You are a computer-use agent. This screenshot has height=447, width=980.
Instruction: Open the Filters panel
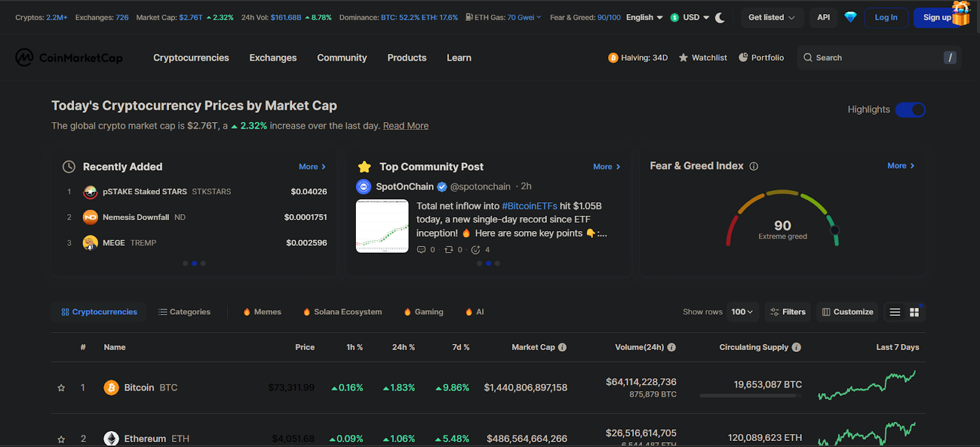788,312
